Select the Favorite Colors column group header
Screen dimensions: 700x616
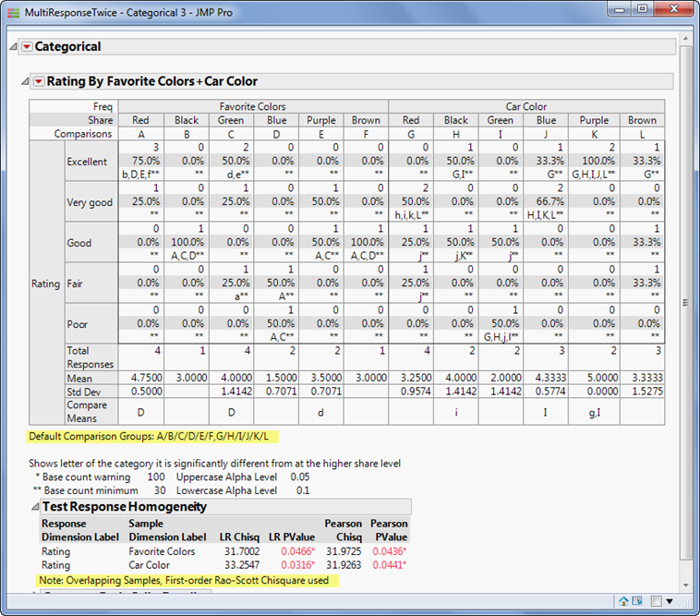[x=252, y=107]
